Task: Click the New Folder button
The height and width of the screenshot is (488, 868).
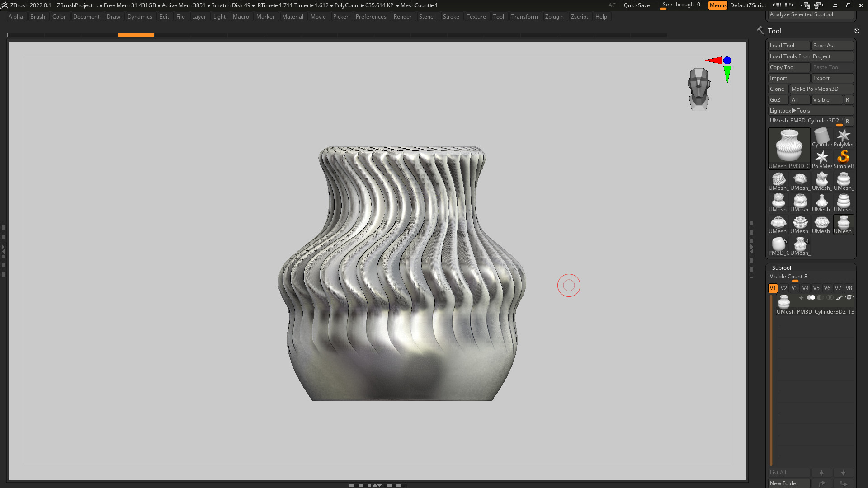Action: coord(789,483)
